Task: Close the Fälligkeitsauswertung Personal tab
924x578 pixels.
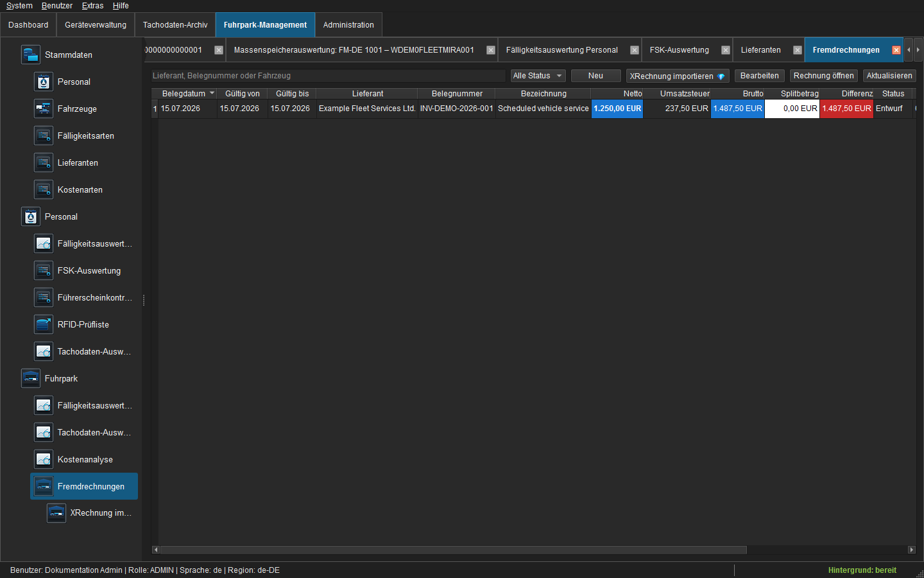Action: [635, 50]
